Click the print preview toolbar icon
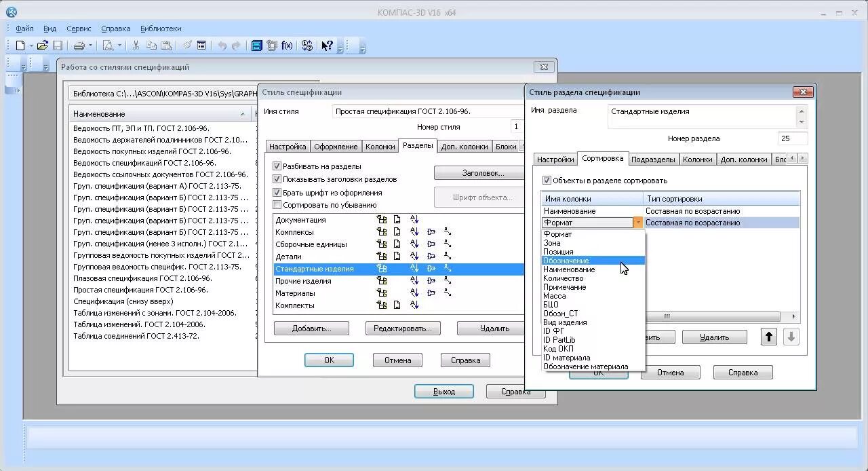The height and width of the screenshot is (471, 868). (108, 45)
